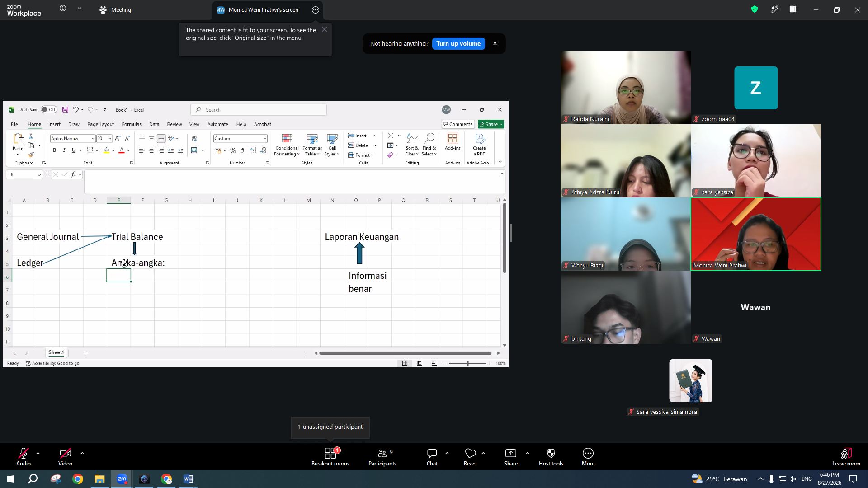Expand the audio options arrow
The height and width of the screenshot is (488, 868).
[38, 453]
